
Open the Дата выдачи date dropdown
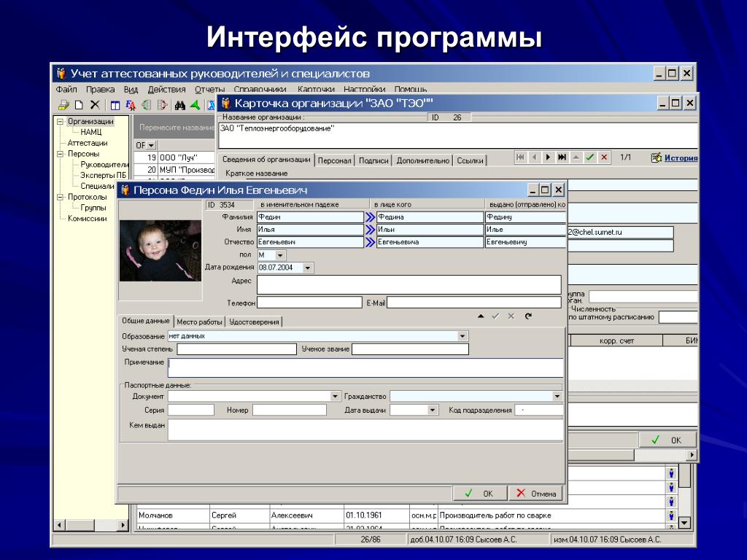click(432, 410)
